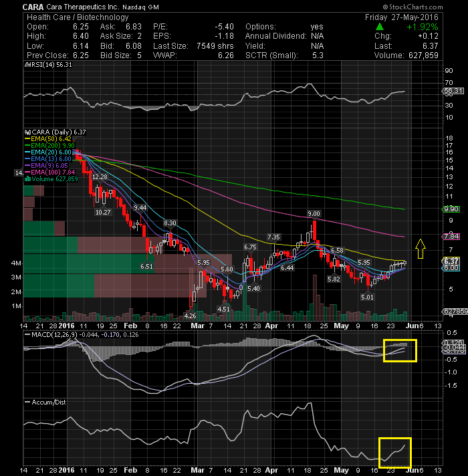Screen dimensions: 468x476
Task: Click the SCTR (Small) value 5.3
Action: (x=318, y=55)
